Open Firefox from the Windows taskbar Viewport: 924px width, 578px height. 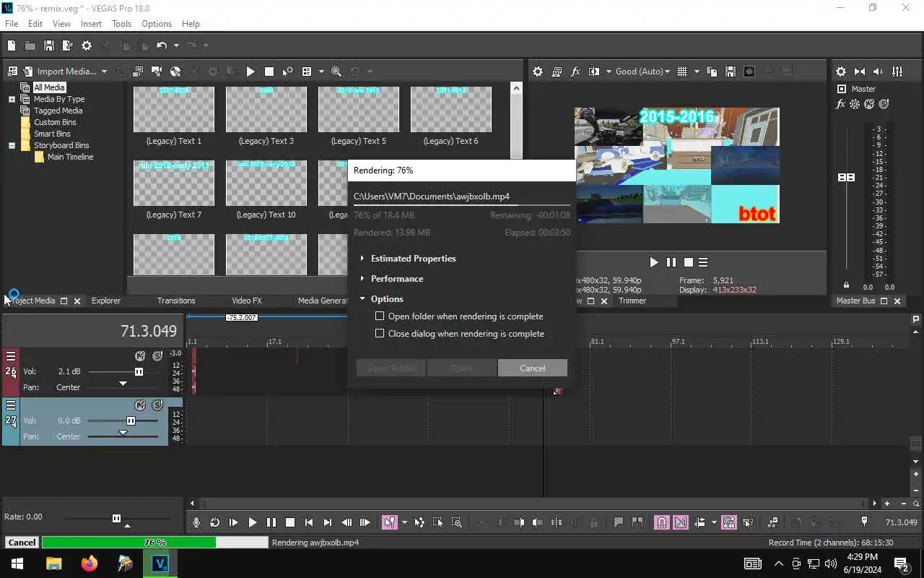[x=90, y=564]
